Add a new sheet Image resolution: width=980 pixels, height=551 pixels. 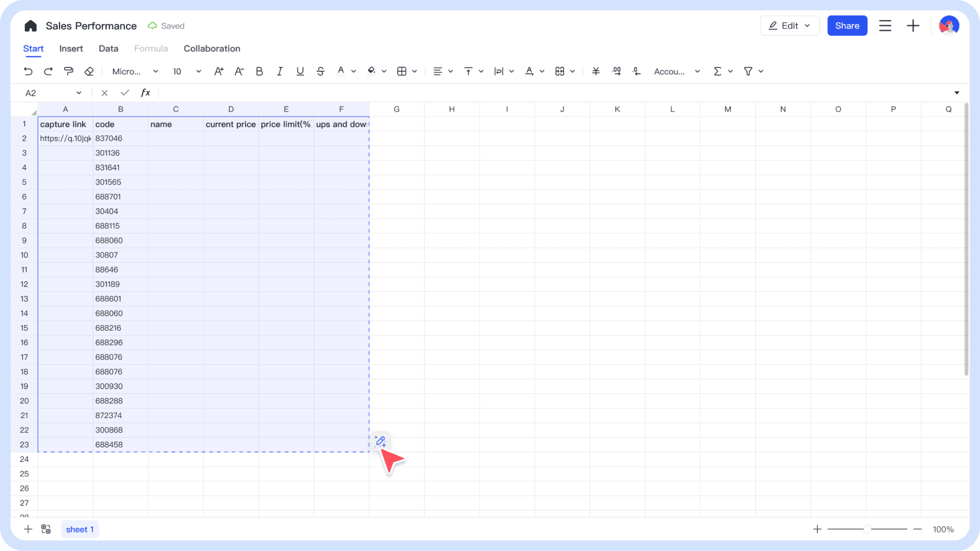pyautogui.click(x=28, y=529)
